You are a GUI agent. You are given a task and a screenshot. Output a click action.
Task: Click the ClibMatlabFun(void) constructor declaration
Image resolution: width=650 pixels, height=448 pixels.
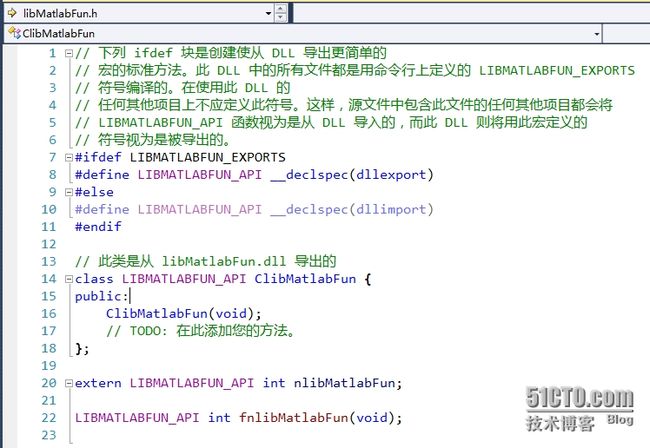183,313
